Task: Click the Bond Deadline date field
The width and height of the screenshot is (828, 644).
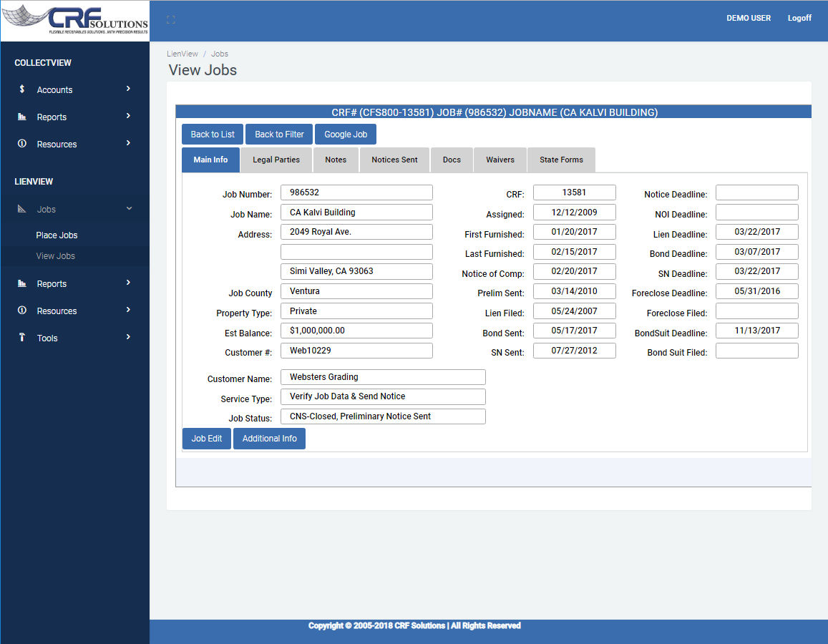Action: click(x=756, y=252)
